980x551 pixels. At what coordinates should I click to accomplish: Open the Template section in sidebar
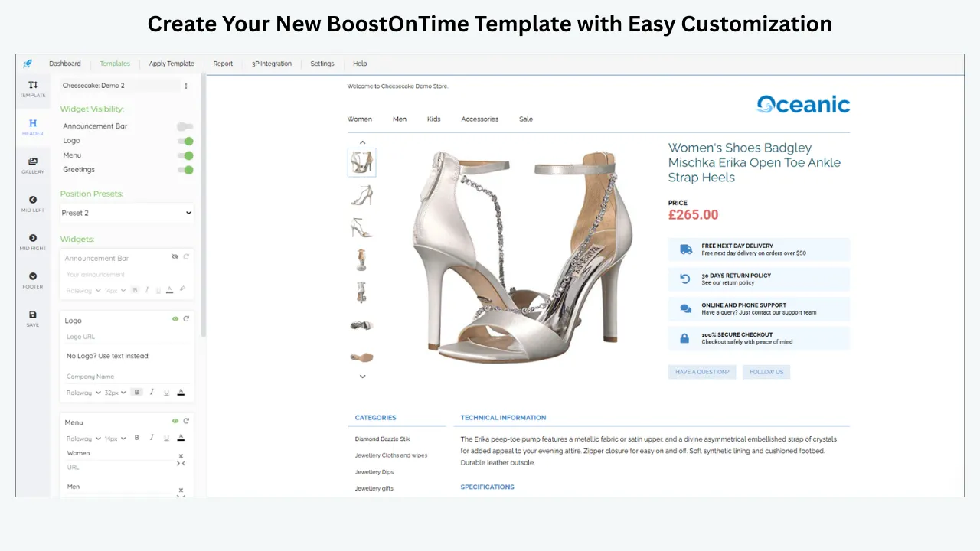click(x=33, y=89)
